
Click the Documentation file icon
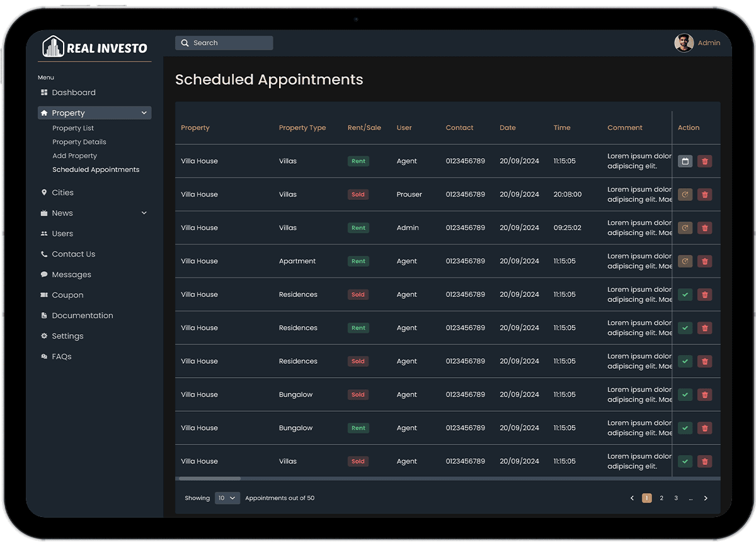44,315
